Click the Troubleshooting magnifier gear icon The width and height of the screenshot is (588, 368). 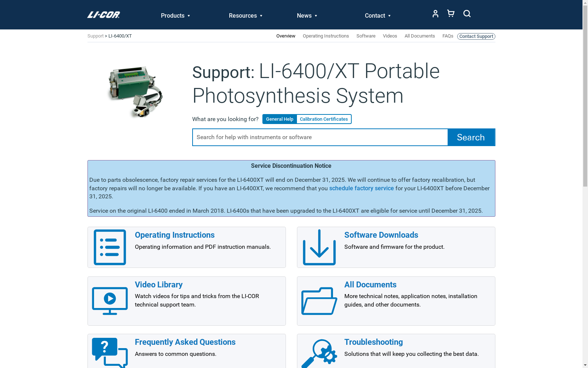[319, 353]
